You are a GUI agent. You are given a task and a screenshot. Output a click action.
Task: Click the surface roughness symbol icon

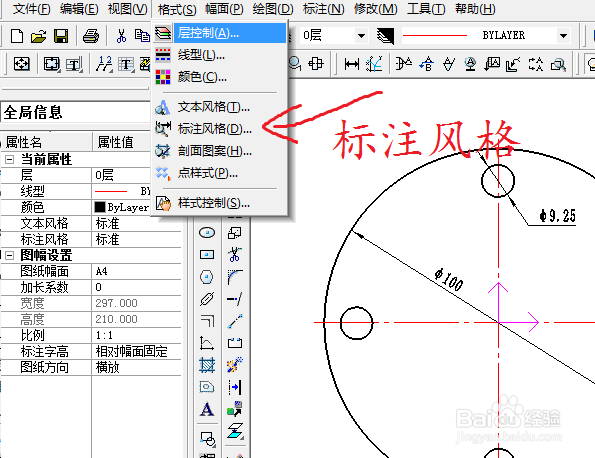449,64
